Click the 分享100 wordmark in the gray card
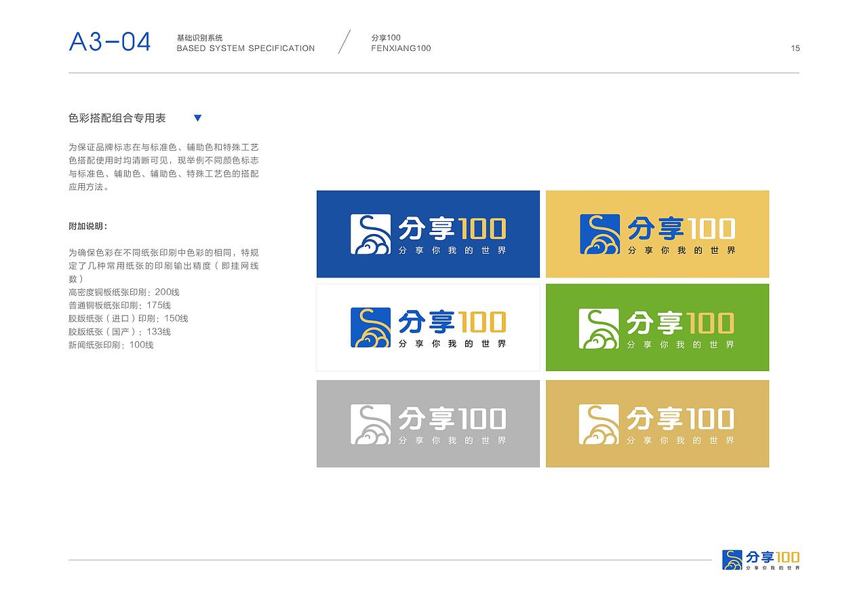Image resolution: width=868 pixels, height=614 pixels. tap(452, 419)
